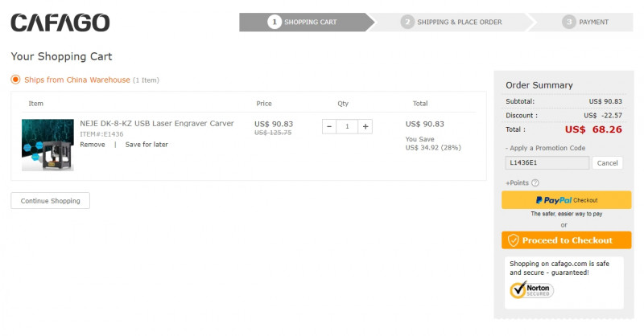644x336 pixels.
Task: Remove the NEJE engraver from cart
Action: coord(93,145)
